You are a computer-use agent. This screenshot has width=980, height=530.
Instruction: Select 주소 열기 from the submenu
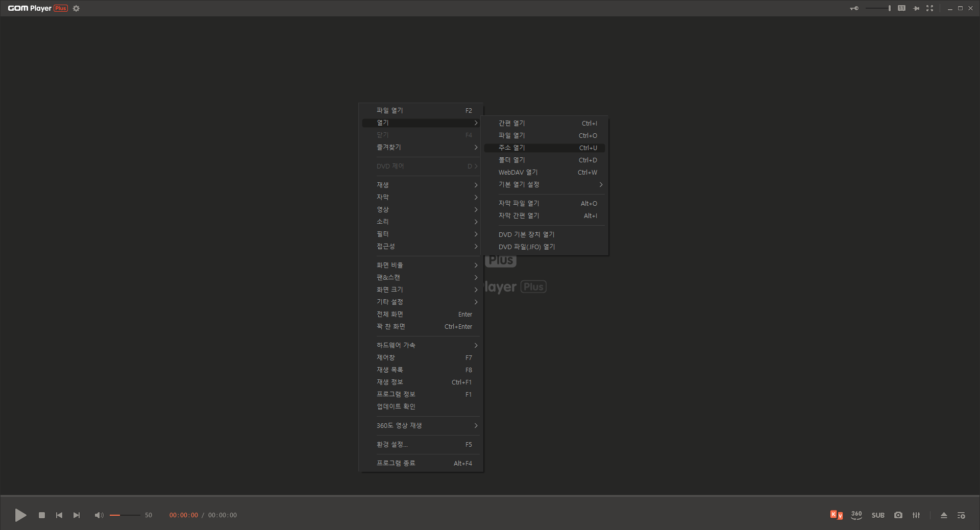545,148
